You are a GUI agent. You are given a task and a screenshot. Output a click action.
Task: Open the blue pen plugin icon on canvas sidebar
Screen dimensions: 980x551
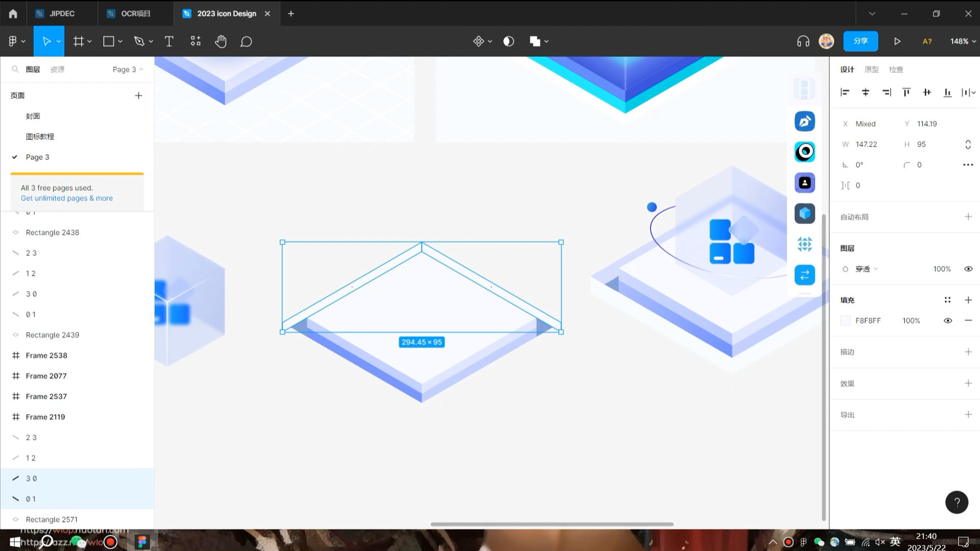[x=804, y=121]
